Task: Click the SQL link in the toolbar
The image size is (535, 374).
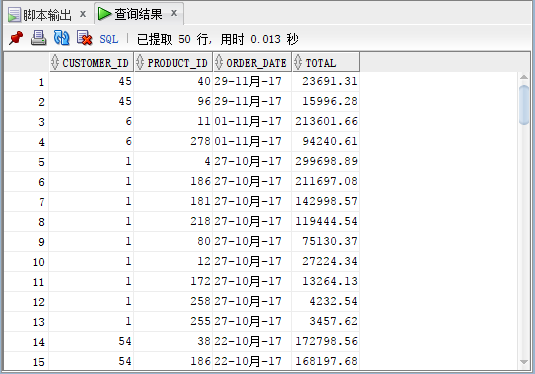Action: [x=109, y=39]
